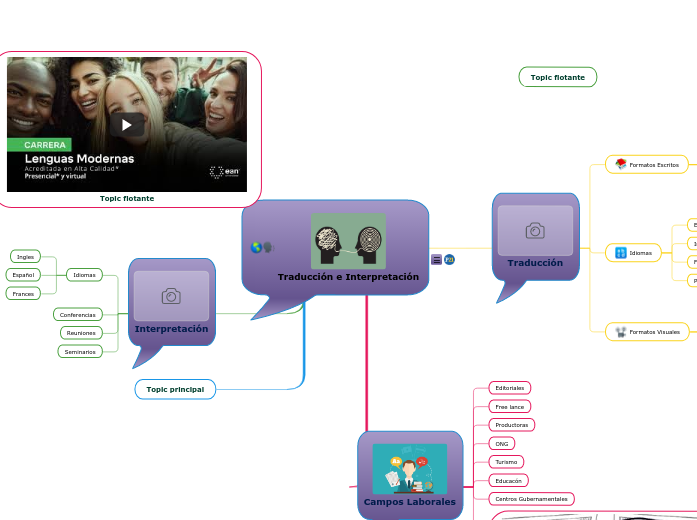
Task: Select the Turismo subtopic
Action: click(x=506, y=462)
